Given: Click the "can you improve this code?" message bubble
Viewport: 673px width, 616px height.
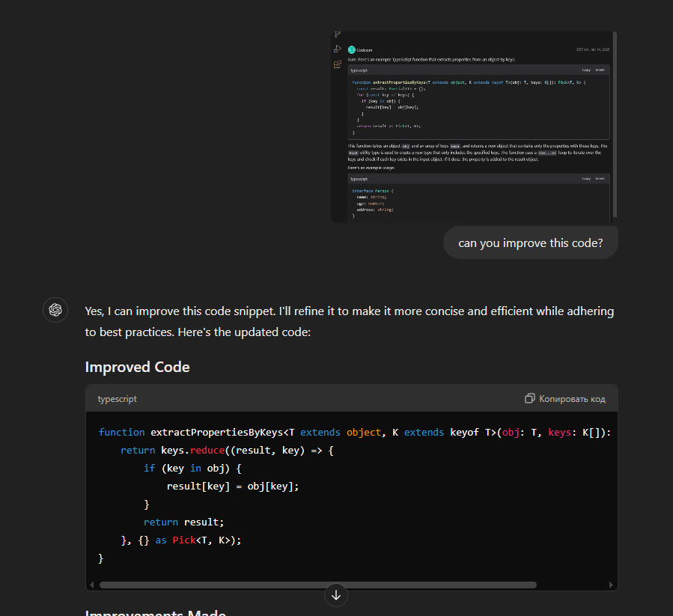Looking at the screenshot, I should click(530, 243).
